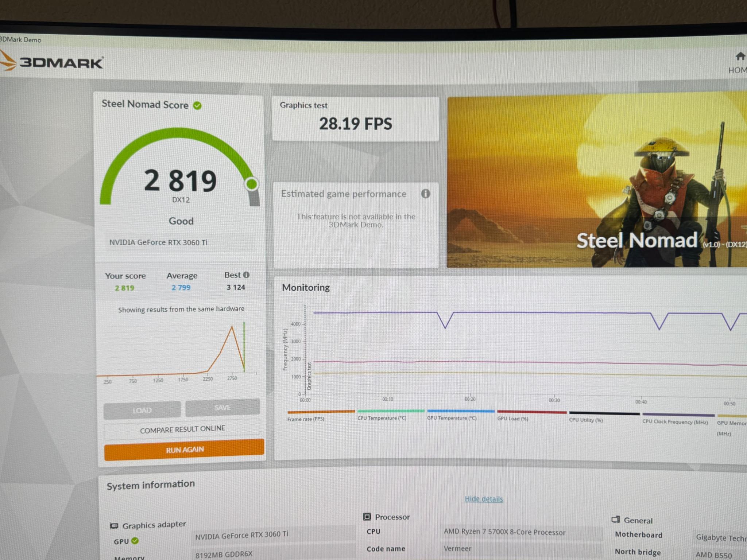The image size is (747, 560).
Task: Click the Your score value 2 819
Action: 124,288
